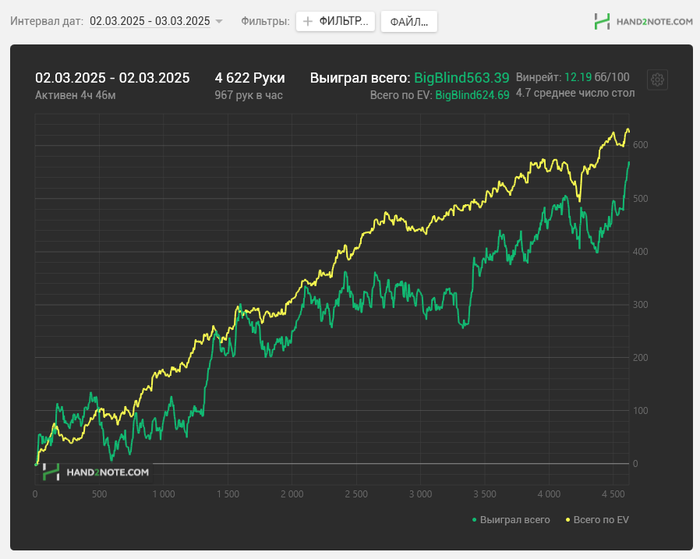Image resolution: width=700 pixels, height=559 pixels.
Task: Click the BigBlind563.39 total winnings value
Action: click(x=462, y=78)
